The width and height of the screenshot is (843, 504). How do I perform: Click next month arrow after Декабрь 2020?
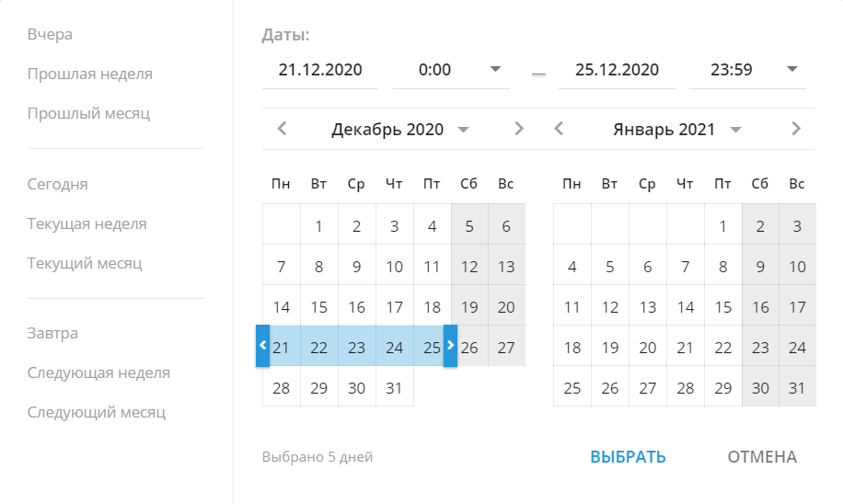519,129
